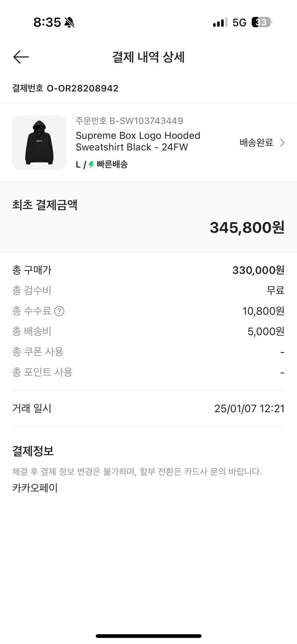Tap the Supreme hoodie product thumbnail

coord(39,143)
